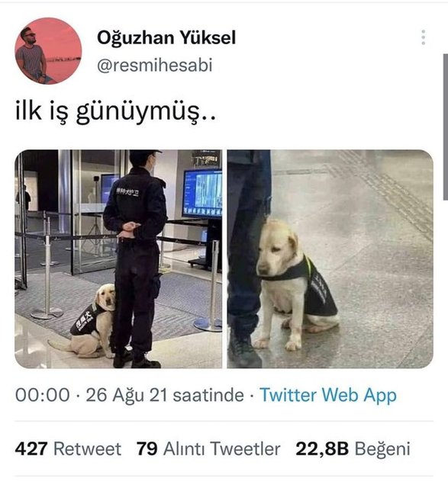Open the three-dot more options menu
Screen dimensions: 448x488
tap(423, 37)
